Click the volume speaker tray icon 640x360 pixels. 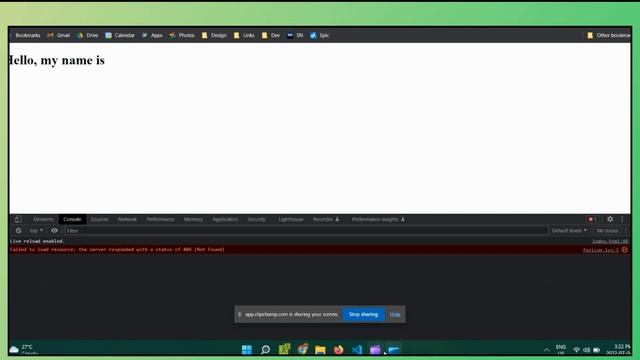pyautogui.click(x=587, y=350)
